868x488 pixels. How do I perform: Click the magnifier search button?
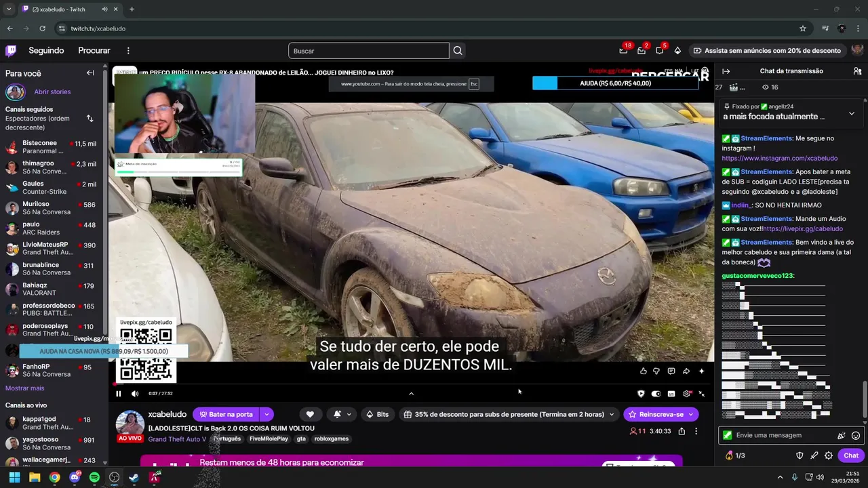(458, 51)
